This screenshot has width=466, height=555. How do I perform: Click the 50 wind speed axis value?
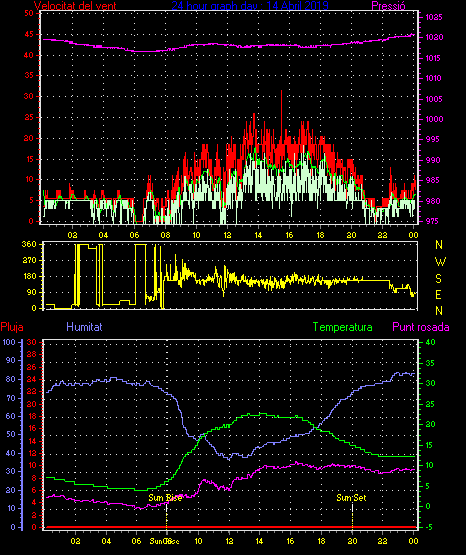29,13
